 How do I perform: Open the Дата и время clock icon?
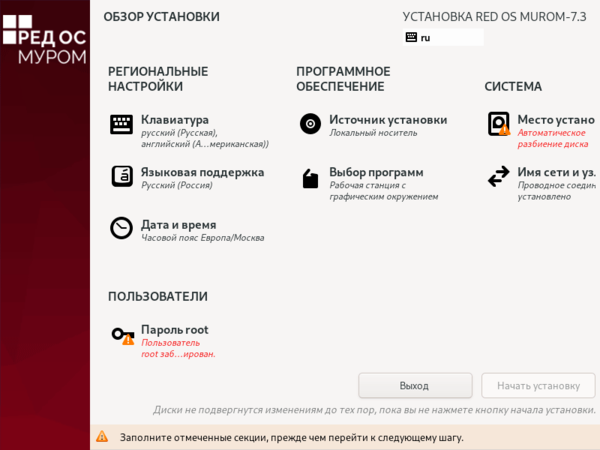click(x=121, y=228)
